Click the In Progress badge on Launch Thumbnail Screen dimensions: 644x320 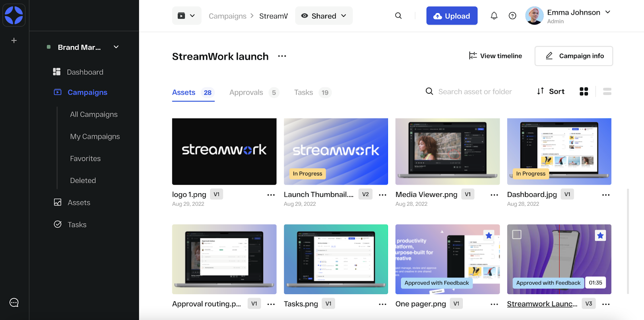pos(308,173)
